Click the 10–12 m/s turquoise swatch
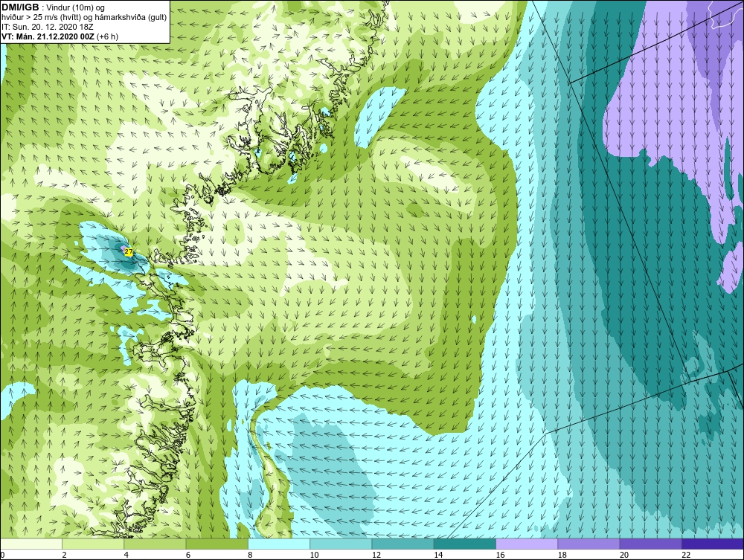Image resolution: width=744 pixels, height=560 pixels. 341,544
